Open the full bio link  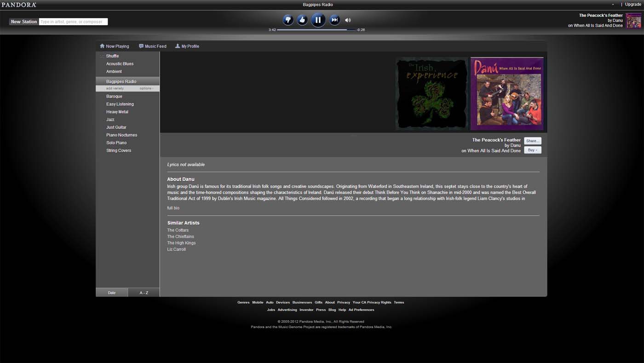[173, 208]
